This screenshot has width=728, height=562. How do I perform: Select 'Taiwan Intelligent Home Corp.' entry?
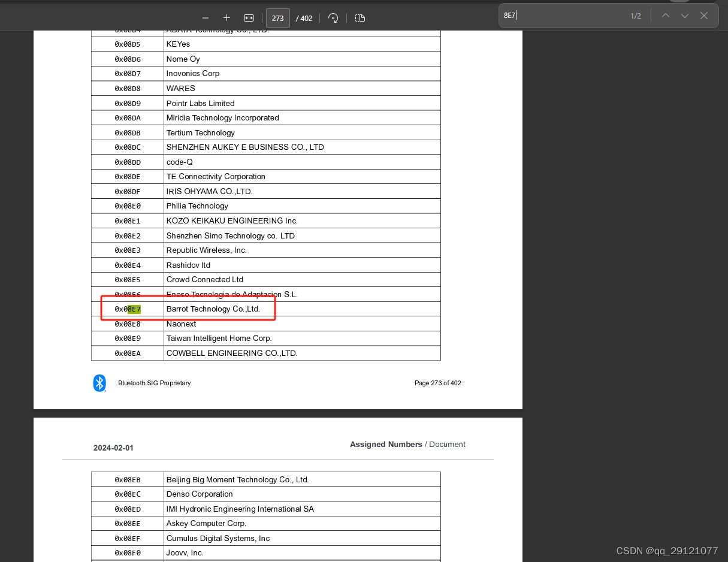point(219,339)
